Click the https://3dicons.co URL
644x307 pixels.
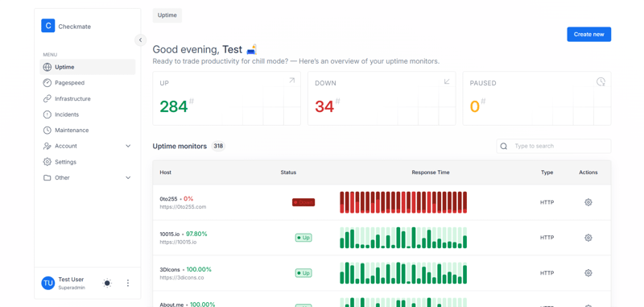[x=182, y=277]
